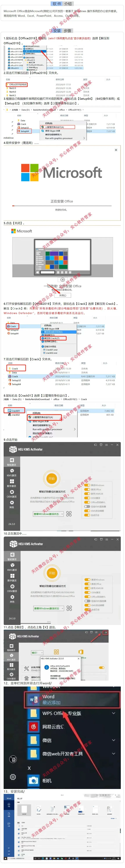Close the HEU KMS Activator 22.3.0 dialog
The width and height of the screenshot is (125, 868).
click(79, 658)
